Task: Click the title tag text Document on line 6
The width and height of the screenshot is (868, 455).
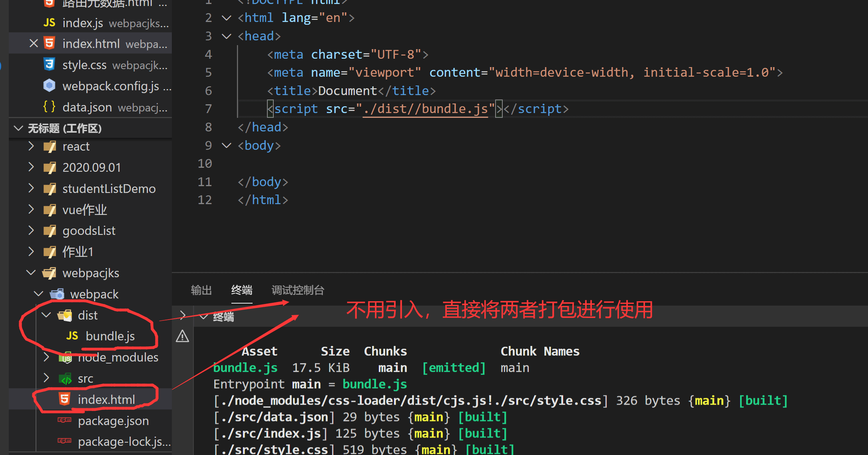Action: 348,91
